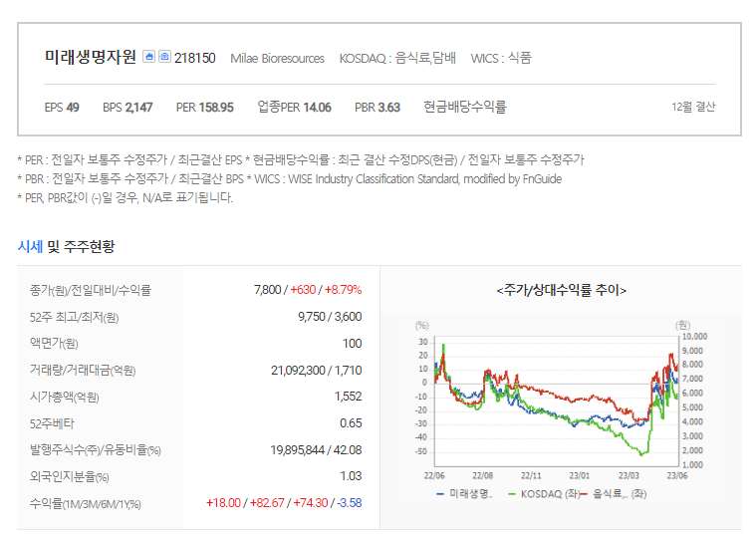Click the 거래량/거래대금(억원) row label
Image resolution: width=756 pixels, height=537 pixels.
83,371
